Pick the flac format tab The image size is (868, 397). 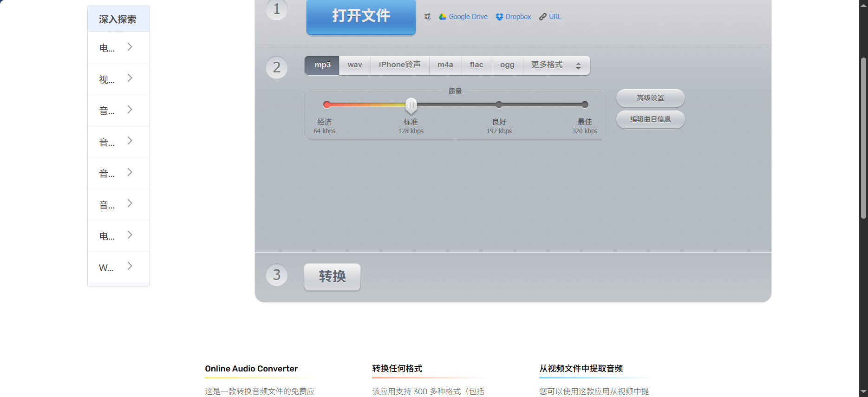coord(476,65)
